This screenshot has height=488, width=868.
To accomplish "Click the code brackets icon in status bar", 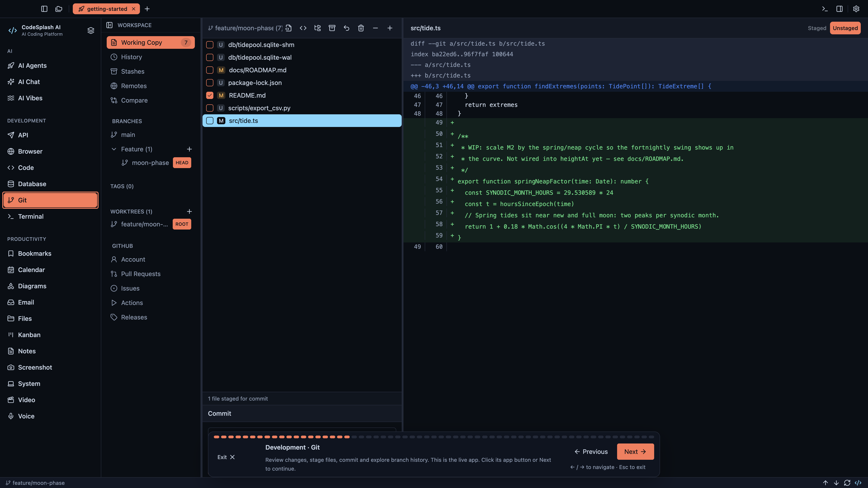I will click(x=858, y=483).
